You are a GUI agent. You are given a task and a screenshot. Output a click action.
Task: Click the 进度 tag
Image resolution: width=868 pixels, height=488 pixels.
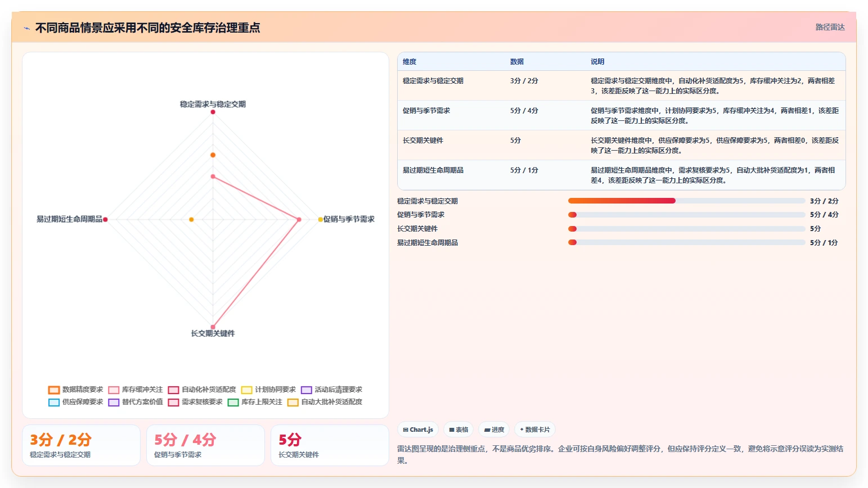494,430
